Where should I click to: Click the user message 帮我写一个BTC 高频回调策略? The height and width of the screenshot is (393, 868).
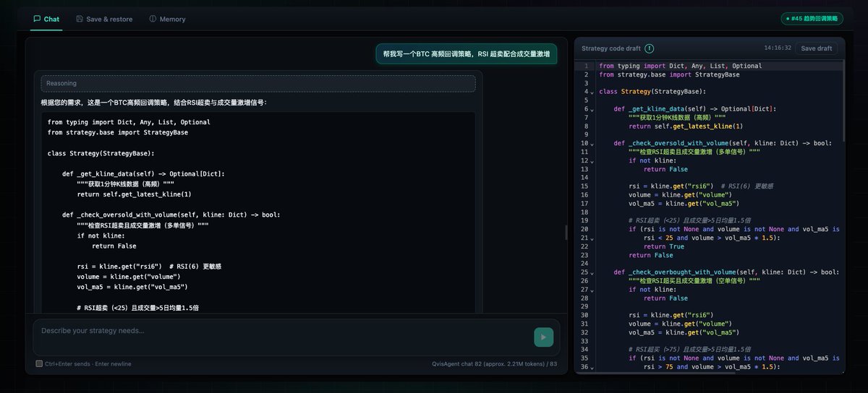point(466,54)
